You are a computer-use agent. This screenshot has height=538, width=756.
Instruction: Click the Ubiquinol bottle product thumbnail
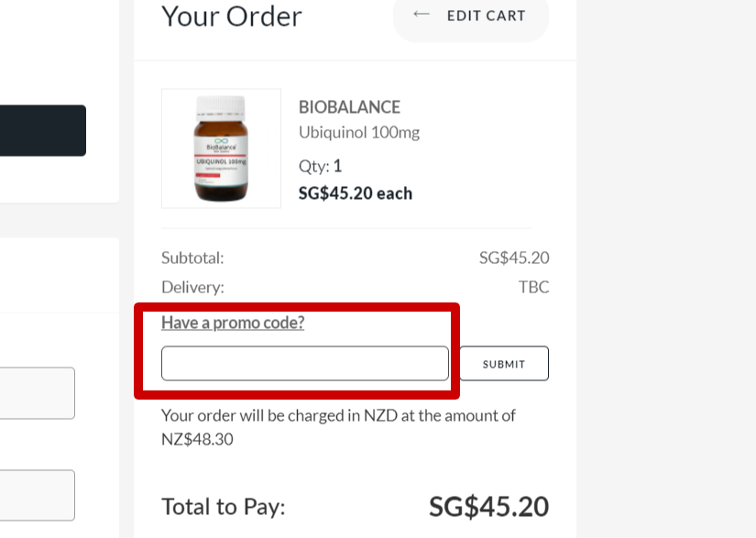[222, 148]
